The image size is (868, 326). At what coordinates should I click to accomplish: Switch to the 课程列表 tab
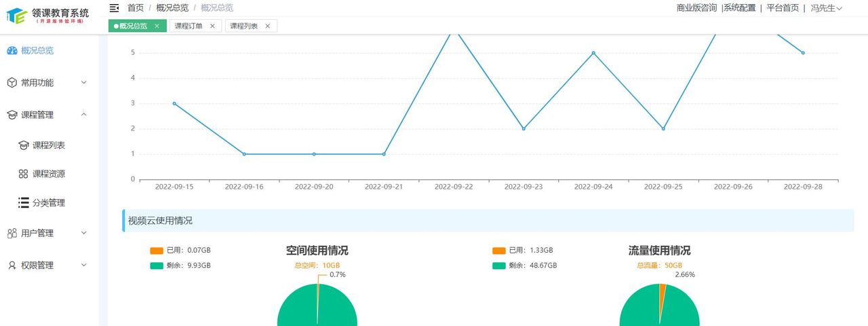250,26
